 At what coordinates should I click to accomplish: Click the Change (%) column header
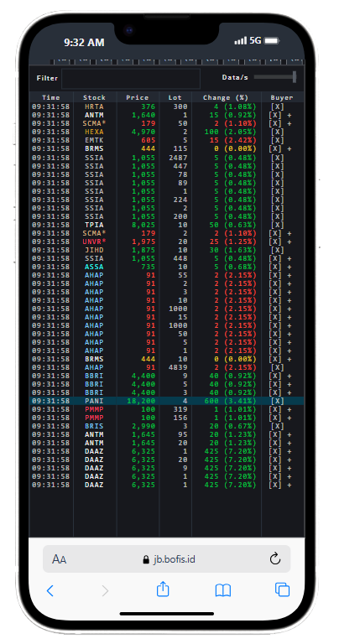226,98
